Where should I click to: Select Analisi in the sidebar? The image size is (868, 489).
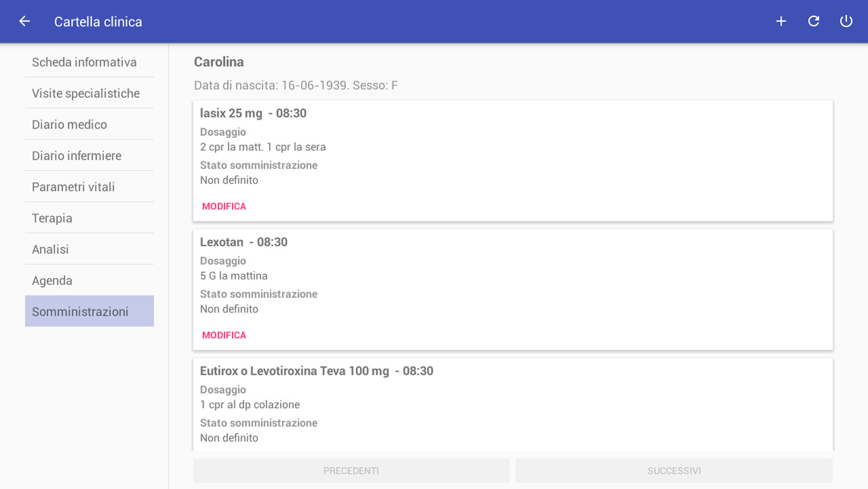[x=90, y=250]
